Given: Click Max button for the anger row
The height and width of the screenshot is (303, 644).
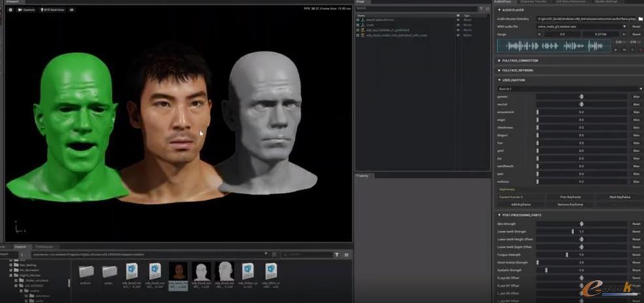Looking at the screenshot, I should [x=636, y=120].
